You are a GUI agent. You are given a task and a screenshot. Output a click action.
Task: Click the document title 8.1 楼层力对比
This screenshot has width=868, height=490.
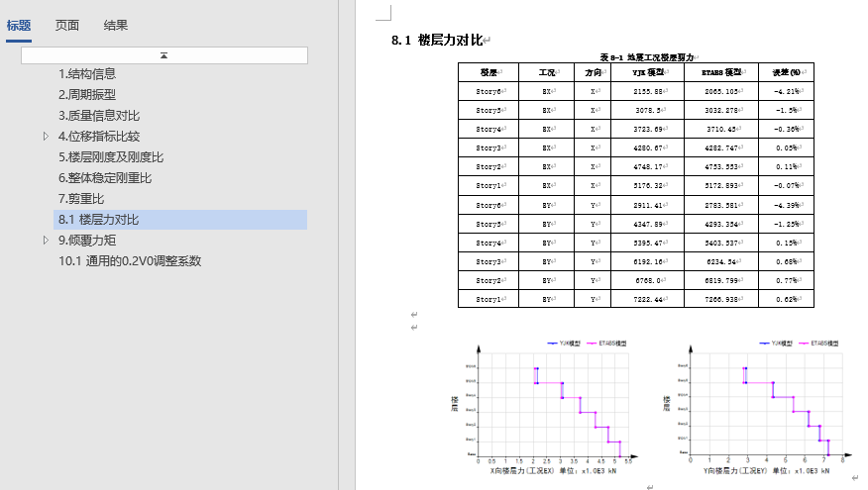437,40
